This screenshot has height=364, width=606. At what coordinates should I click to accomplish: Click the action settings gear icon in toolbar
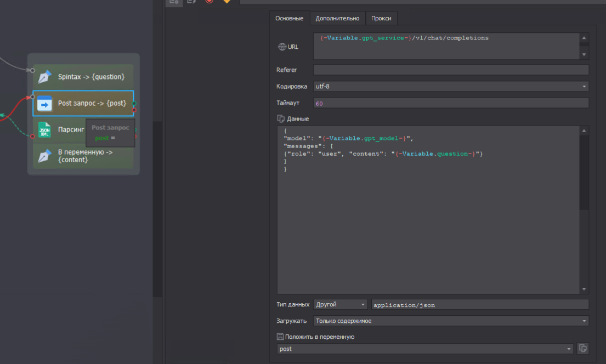click(x=173, y=2)
